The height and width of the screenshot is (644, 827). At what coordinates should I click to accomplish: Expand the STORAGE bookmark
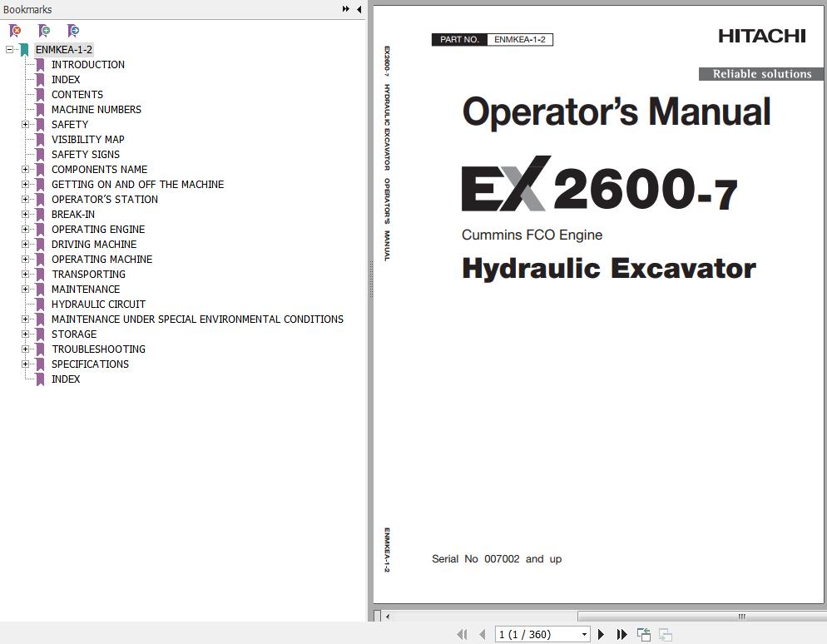point(25,334)
